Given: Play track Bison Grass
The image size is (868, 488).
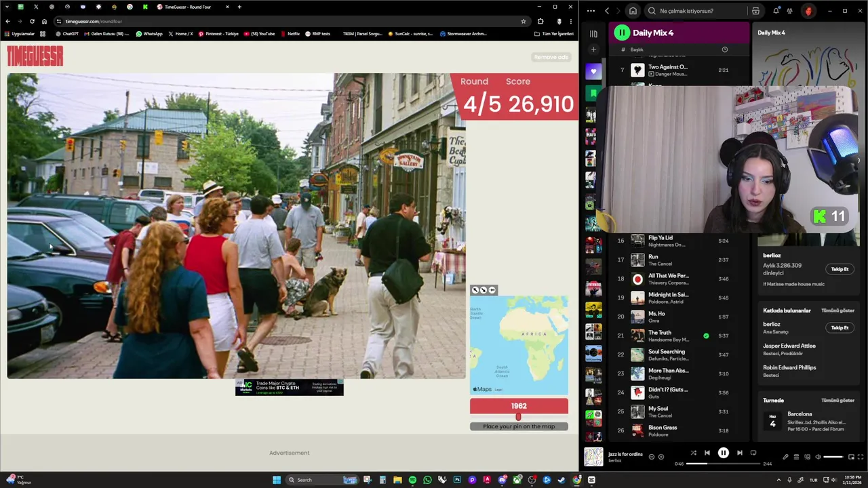Looking at the screenshot, I should 678,430.
